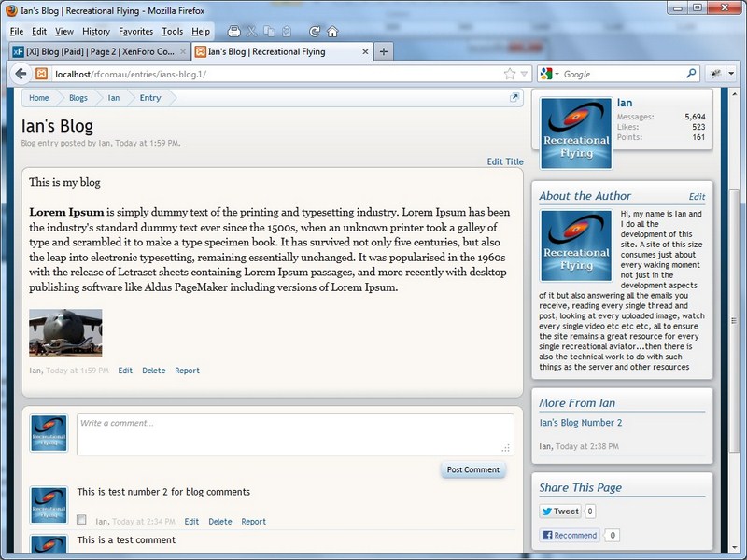
Task: Open a new tab with the plus button
Action: (x=384, y=51)
